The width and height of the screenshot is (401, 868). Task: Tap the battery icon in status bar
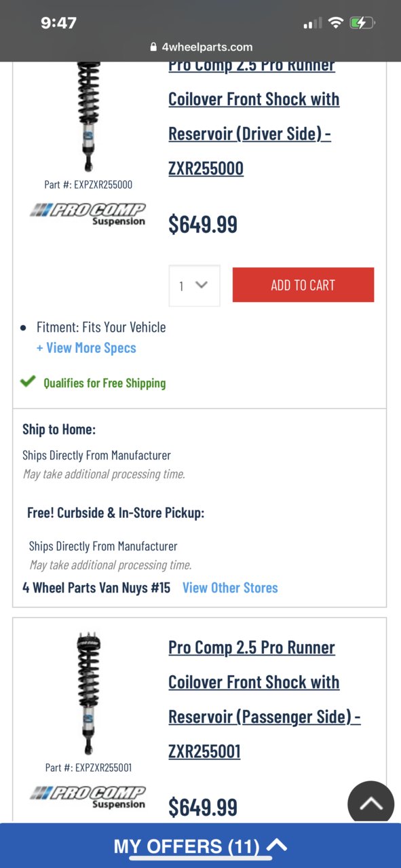point(362,23)
